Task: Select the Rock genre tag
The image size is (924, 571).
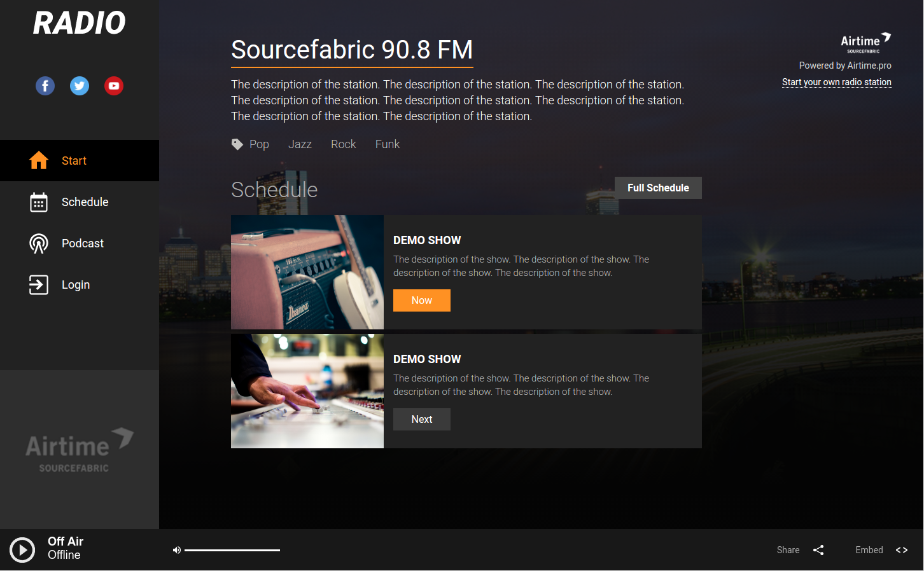Action: (x=344, y=144)
